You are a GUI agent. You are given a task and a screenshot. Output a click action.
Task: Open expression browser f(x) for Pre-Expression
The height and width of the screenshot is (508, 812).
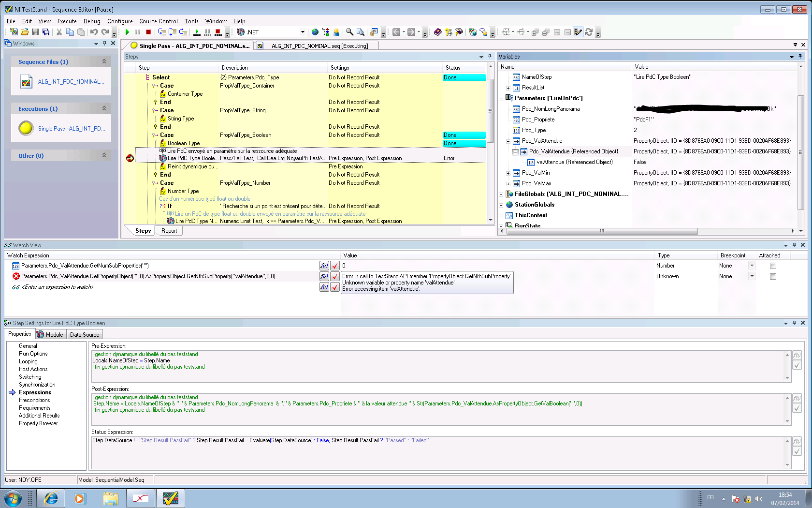click(797, 355)
